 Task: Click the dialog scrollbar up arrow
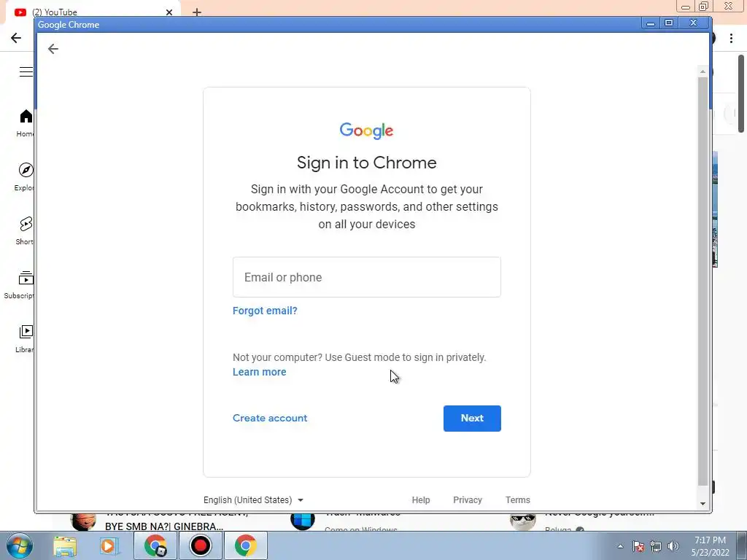[x=703, y=71]
